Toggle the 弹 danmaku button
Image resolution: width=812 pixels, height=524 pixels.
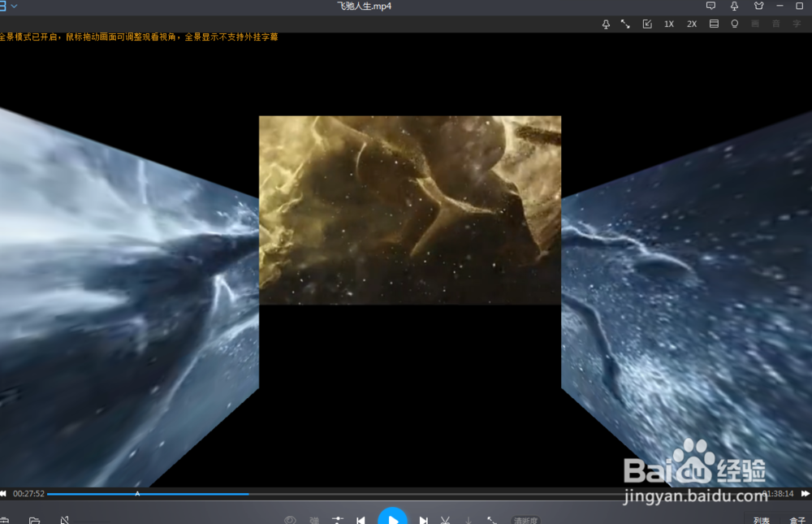tap(314, 520)
